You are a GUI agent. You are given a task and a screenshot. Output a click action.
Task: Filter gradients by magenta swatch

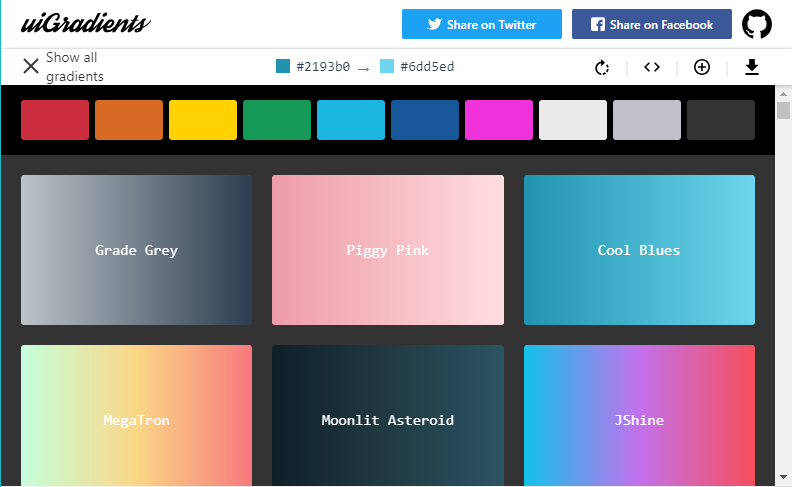(499, 120)
